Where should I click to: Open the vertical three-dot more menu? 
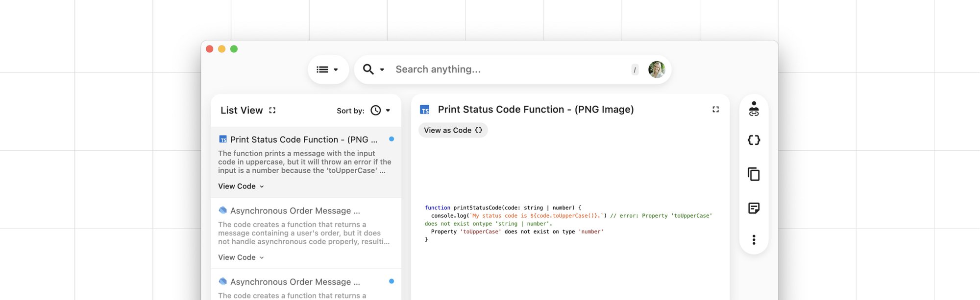click(754, 240)
